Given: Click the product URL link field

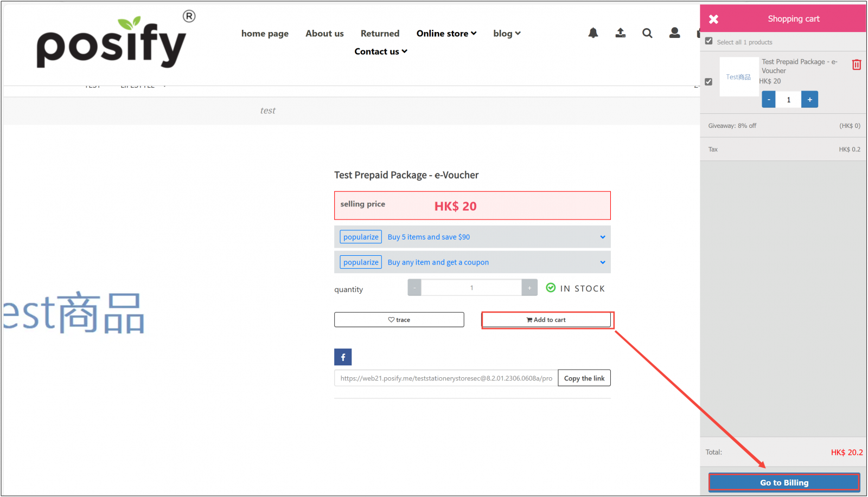Looking at the screenshot, I should pyautogui.click(x=446, y=378).
